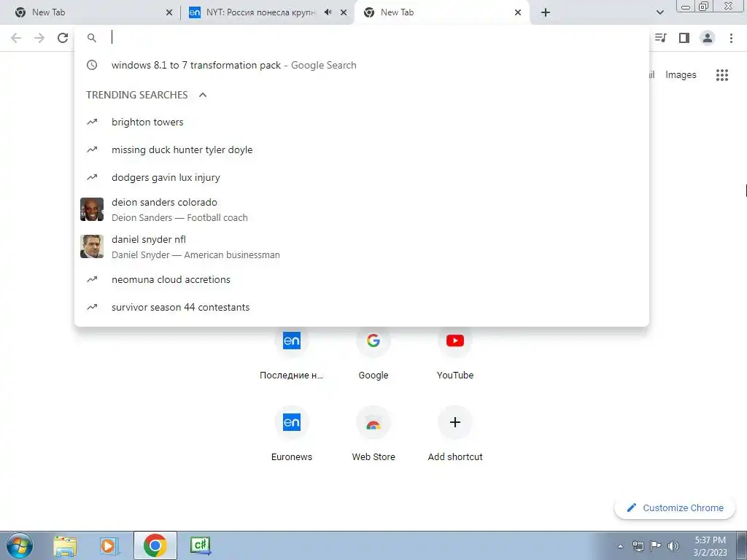Screen dimensions: 747x560
Task: Choose the daniel snyder nfl suggestion
Action: (x=362, y=246)
